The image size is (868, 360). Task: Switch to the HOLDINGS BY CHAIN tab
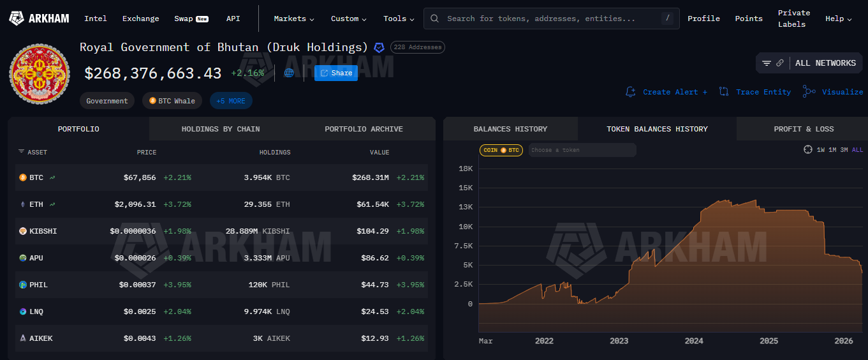(x=221, y=129)
